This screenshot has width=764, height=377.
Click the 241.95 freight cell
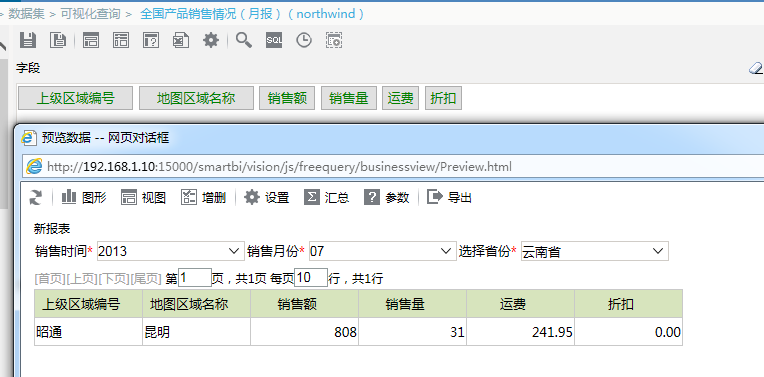coord(520,332)
